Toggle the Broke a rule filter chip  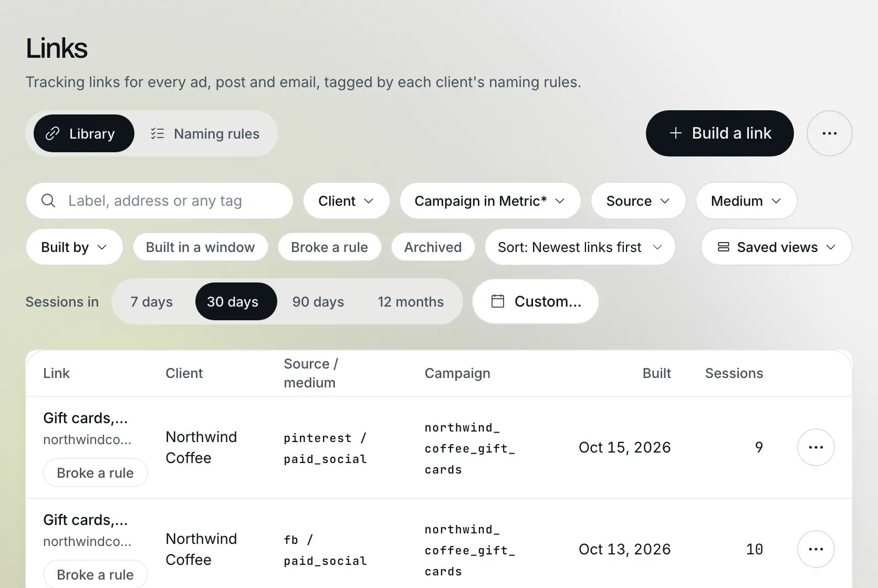[x=329, y=247]
